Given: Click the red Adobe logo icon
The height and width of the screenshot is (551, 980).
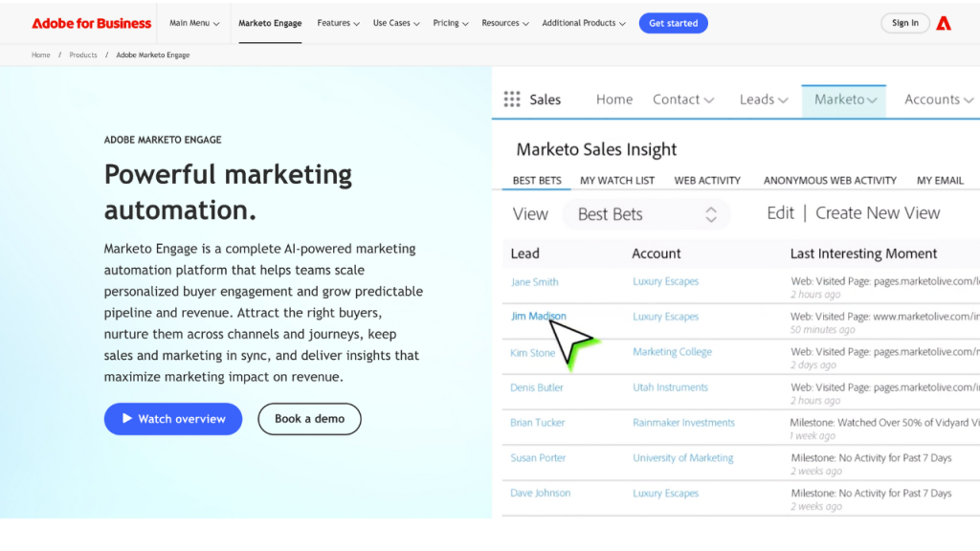Looking at the screenshot, I should click(944, 23).
